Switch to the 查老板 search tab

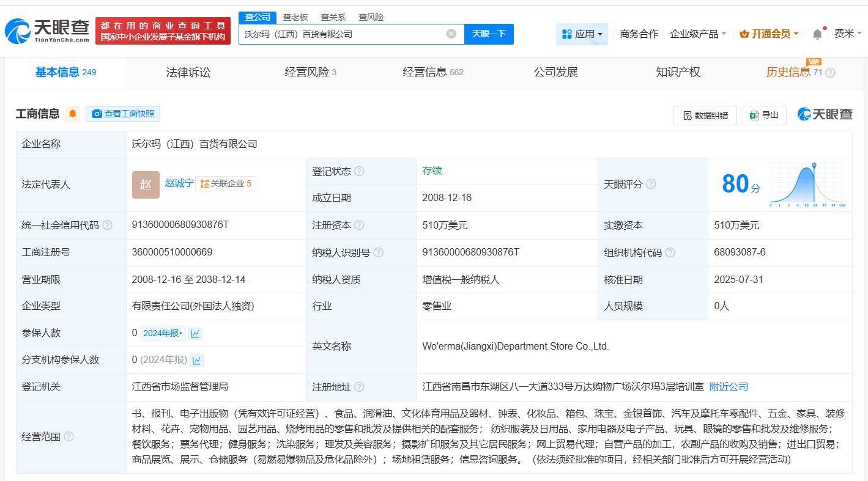click(295, 17)
